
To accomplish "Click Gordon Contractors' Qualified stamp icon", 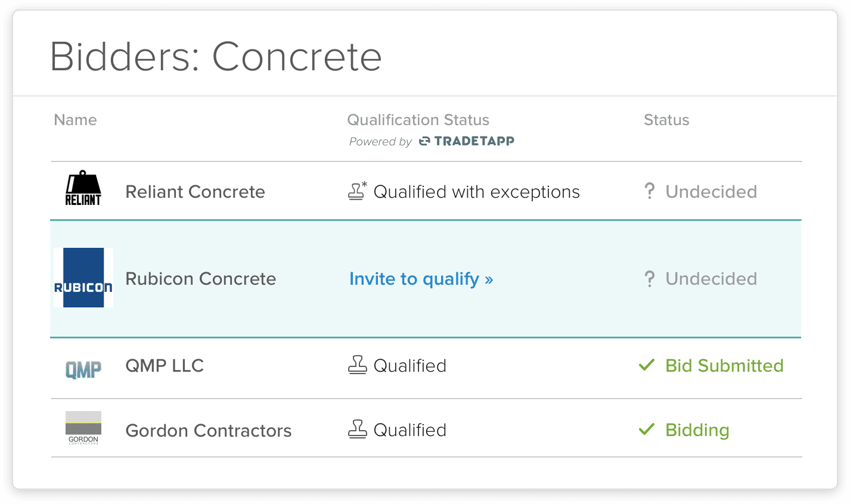I will (x=357, y=429).
